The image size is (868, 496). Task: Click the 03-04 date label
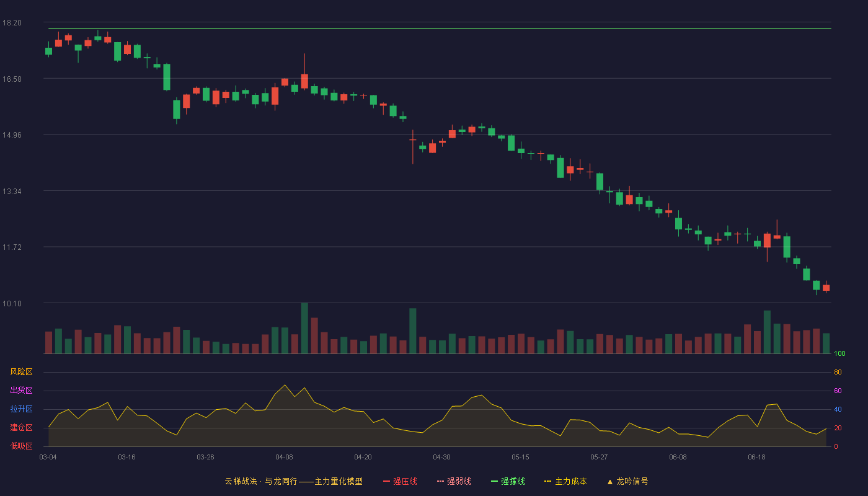48,457
